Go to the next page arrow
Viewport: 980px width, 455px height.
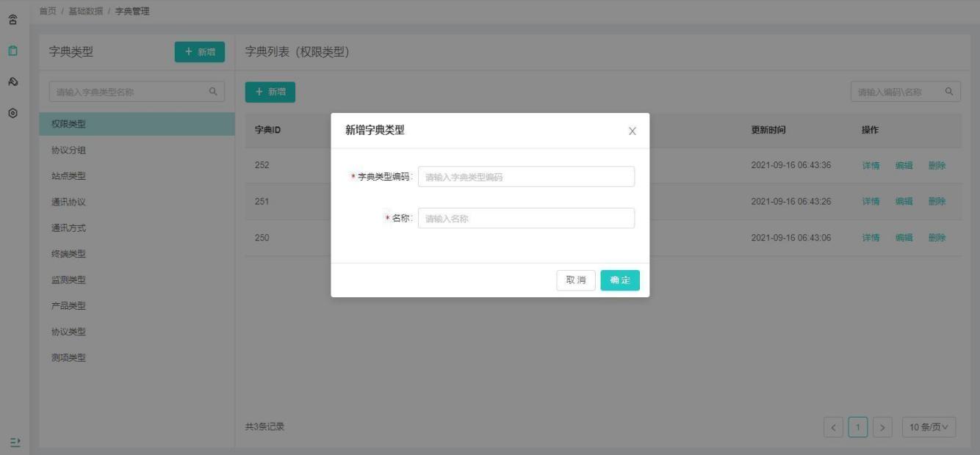(882, 427)
